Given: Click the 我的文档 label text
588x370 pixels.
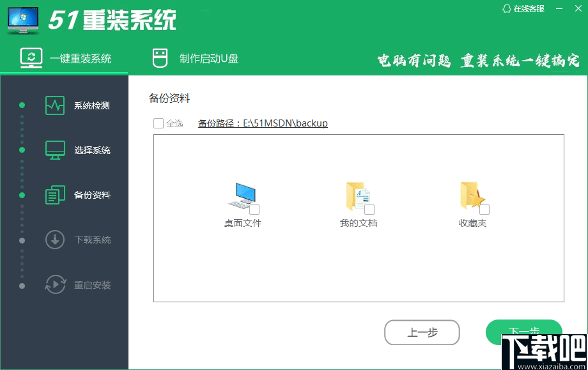Looking at the screenshot, I should (358, 223).
